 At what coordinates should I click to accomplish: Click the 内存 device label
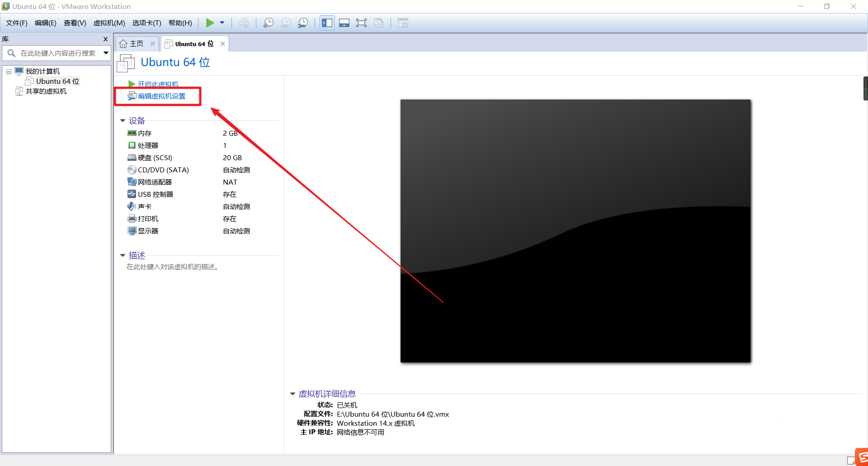(145, 133)
